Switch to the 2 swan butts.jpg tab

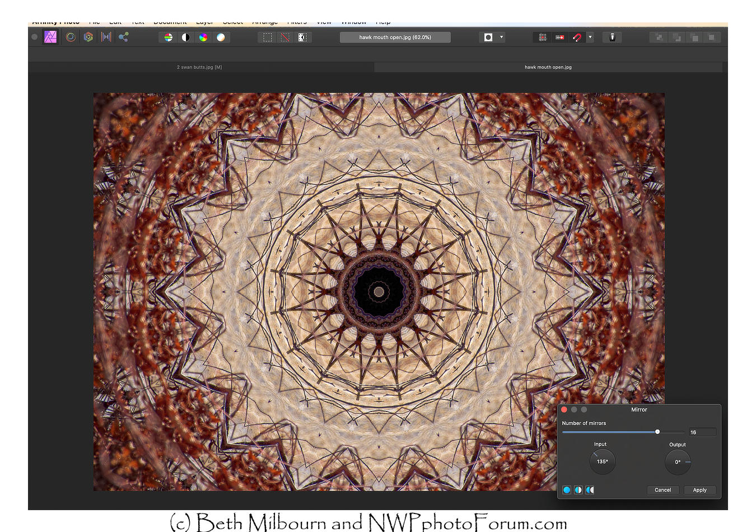[x=199, y=67]
